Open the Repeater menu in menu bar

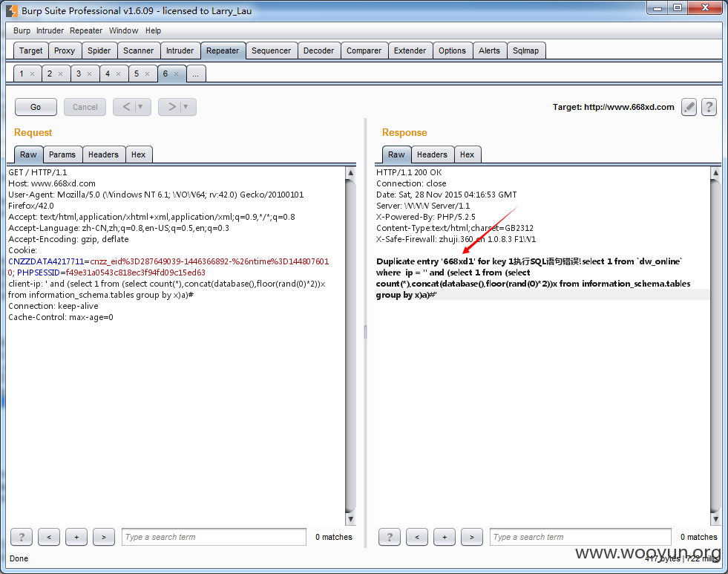point(86,30)
